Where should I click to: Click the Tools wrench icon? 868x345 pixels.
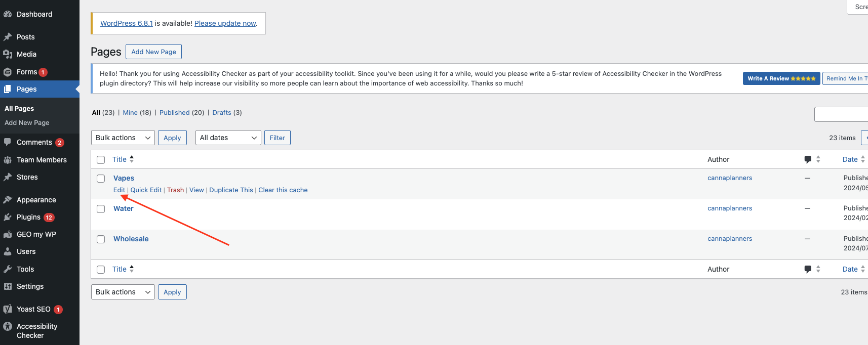pyautogui.click(x=8, y=269)
